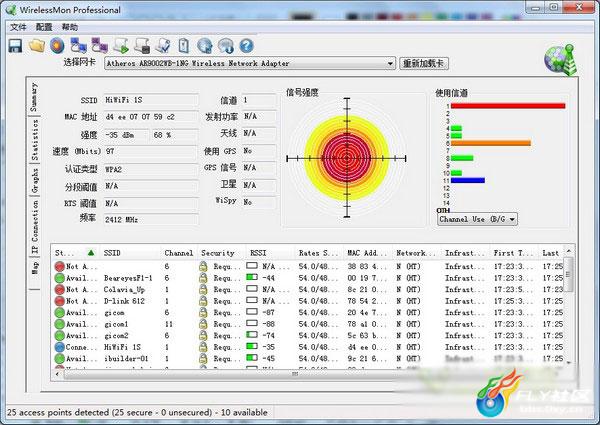Click red status icon of Colavia_Up row
This screenshot has width=600, height=425.
[x=59, y=290]
